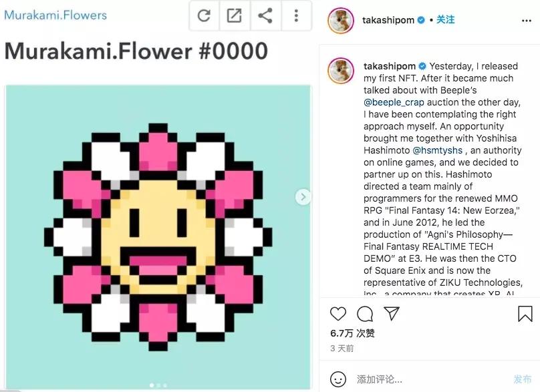Screen dimensions: 540x392
Task: Send post via paper plane icon
Action: coord(392,313)
